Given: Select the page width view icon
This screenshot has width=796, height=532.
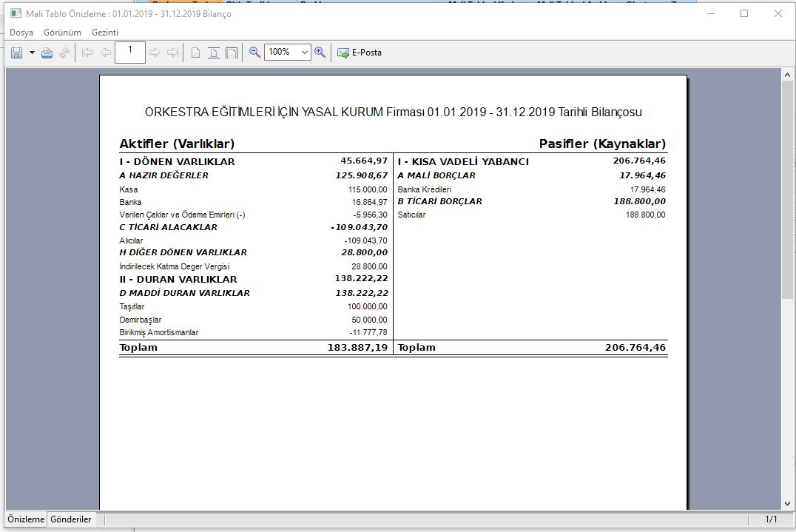Looking at the screenshot, I should point(214,53).
